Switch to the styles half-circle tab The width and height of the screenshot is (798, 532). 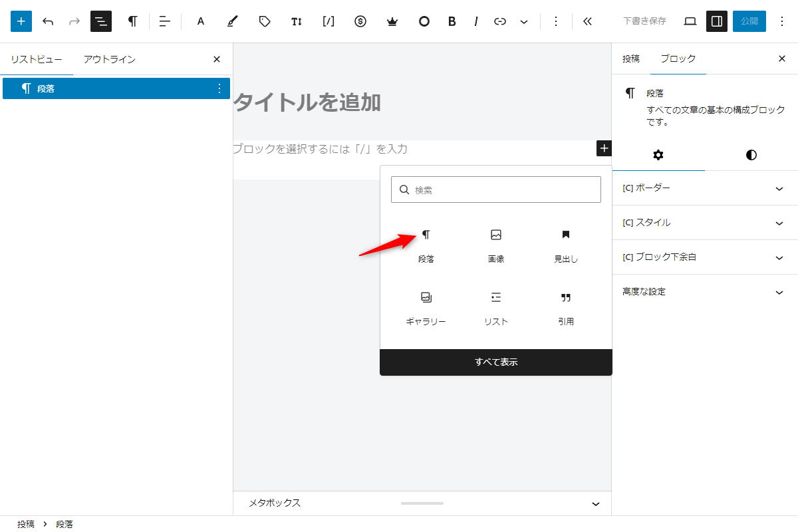[751, 155]
